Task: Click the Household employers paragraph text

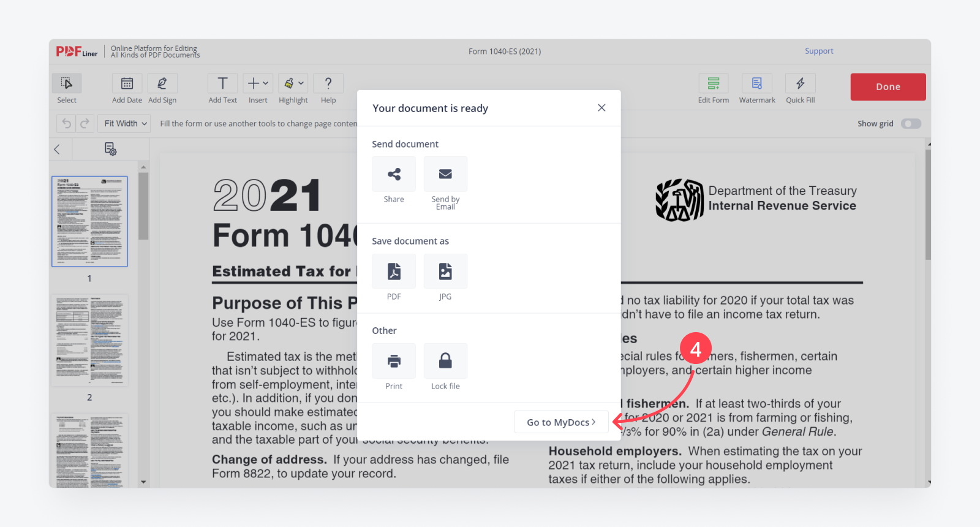Action: [x=705, y=465]
